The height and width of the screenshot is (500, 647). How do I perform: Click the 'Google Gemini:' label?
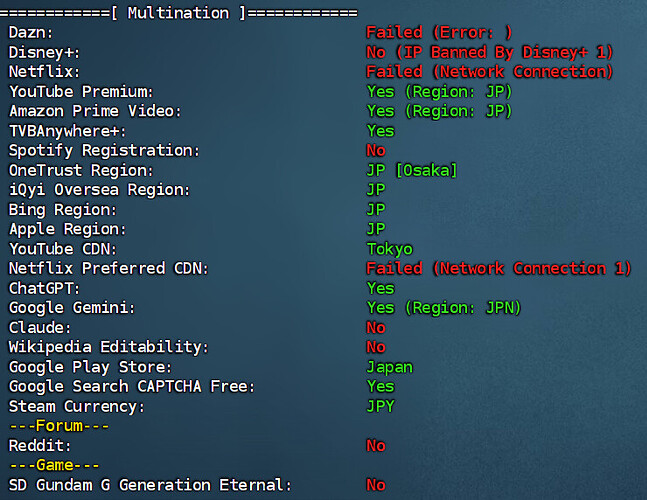(x=72, y=308)
